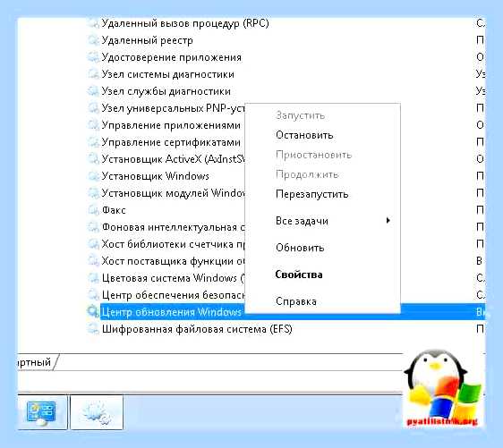The height and width of the screenshot is (448, 503).
Task: Click gear icon beside Установщик ActiveX
Action: [x=93, y=159]
